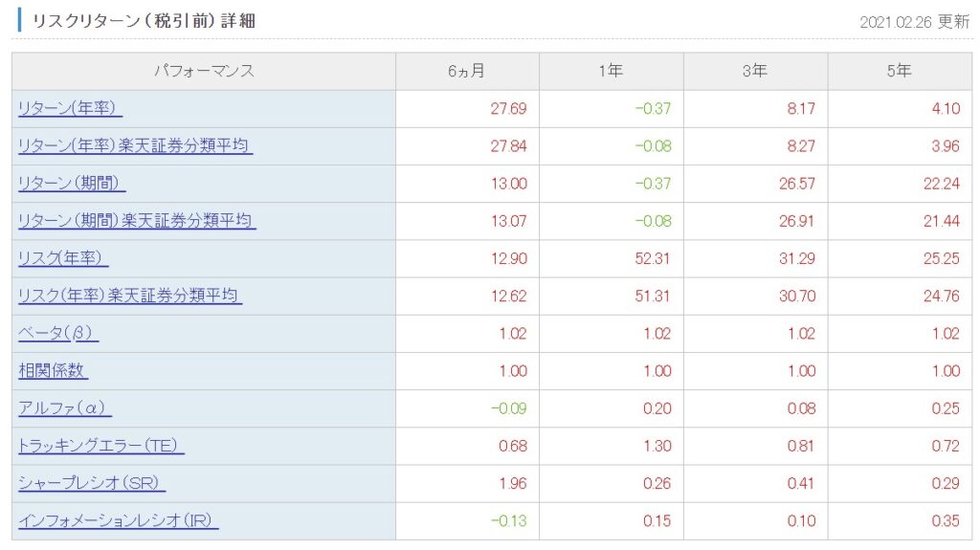Click リターン(期間)楽天証券分類平均 link

pos(137,221)
